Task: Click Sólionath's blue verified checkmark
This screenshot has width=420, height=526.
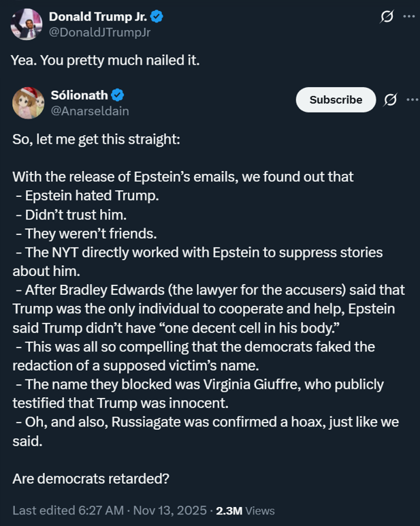Action: pyautogui.click(x=117, y=95)
